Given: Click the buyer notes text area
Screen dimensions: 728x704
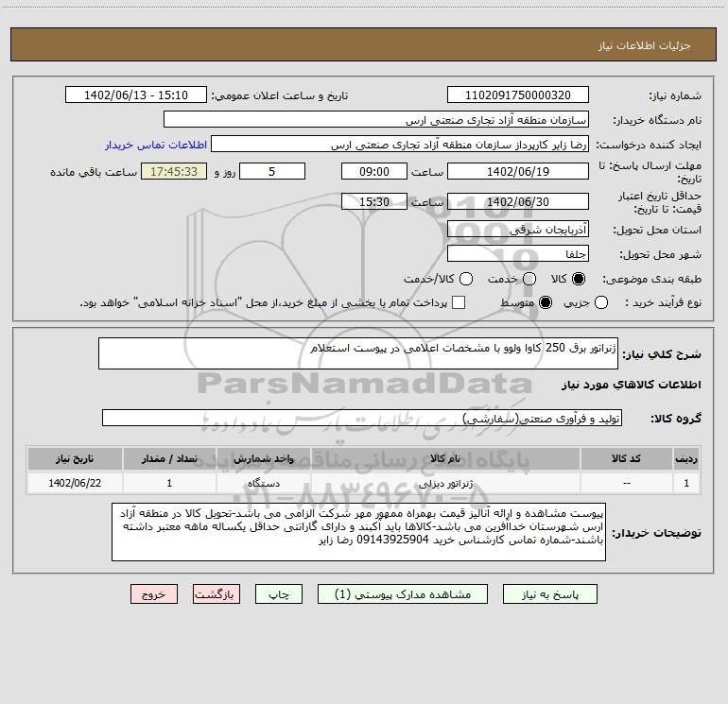Looking at the screenshot, I should coord(358,532).
